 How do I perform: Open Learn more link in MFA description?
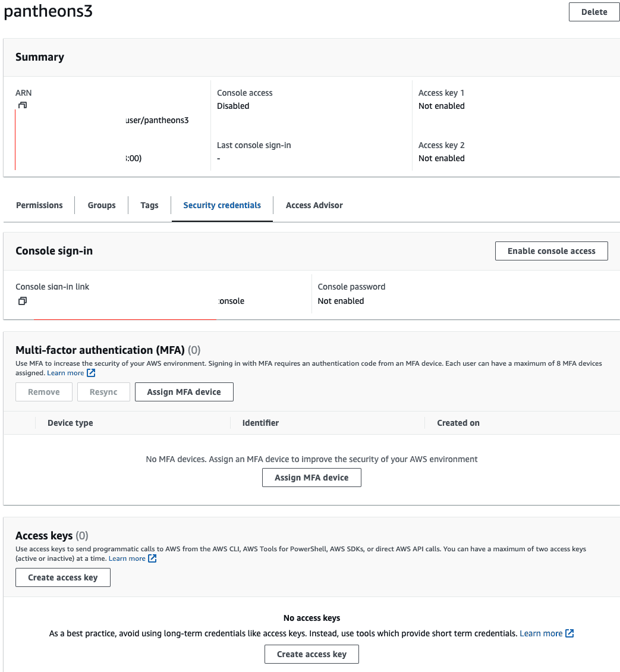pos(65,373)
